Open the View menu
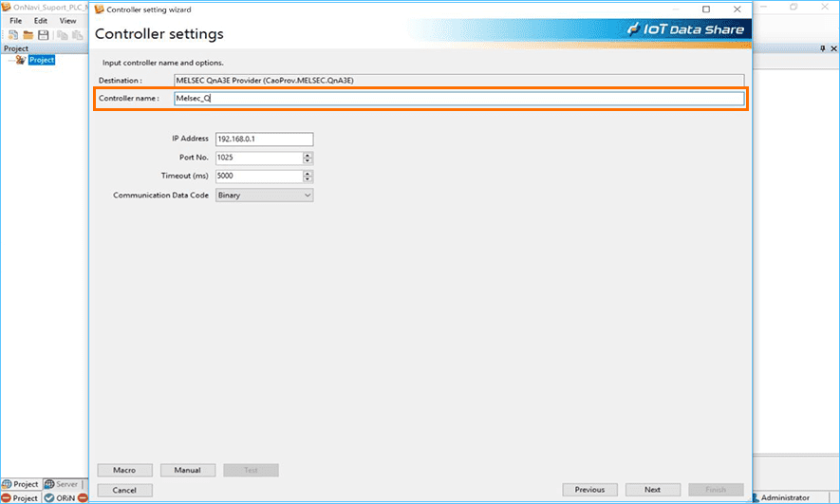 coord(67,20)
